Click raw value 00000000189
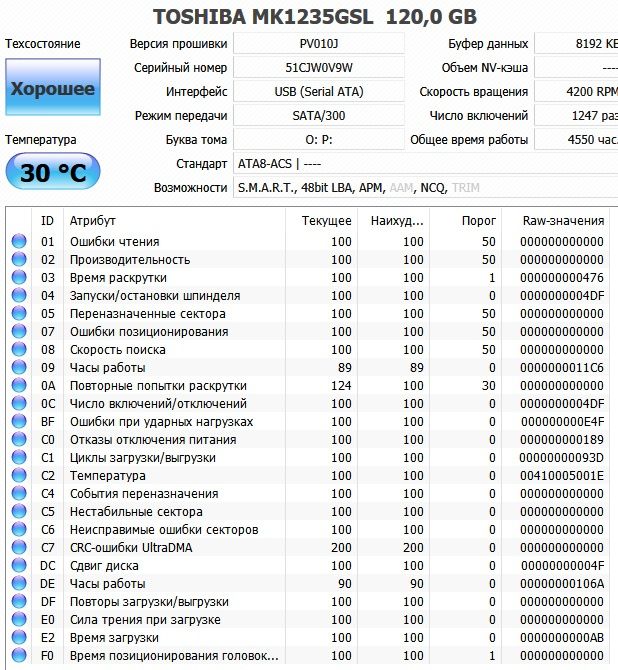618x670 pixels. [562, 440]
